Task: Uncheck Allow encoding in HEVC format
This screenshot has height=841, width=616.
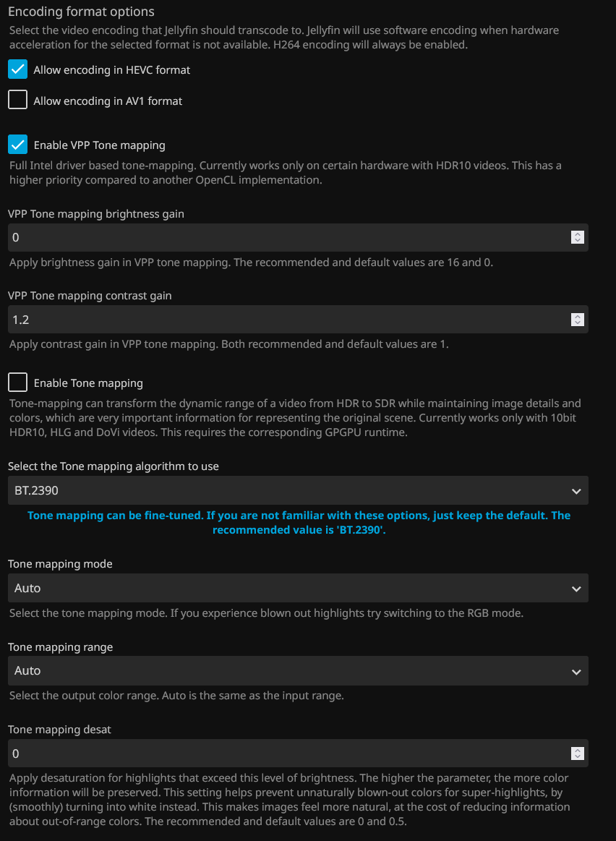Action: pos(17,69)
